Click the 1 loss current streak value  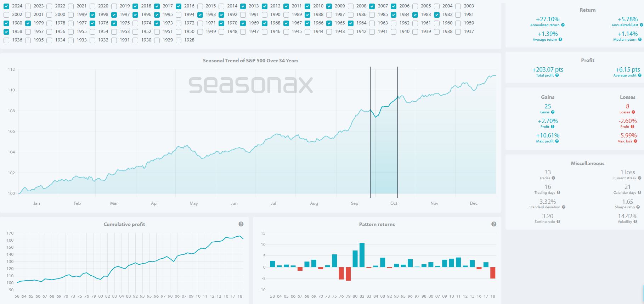628,172
